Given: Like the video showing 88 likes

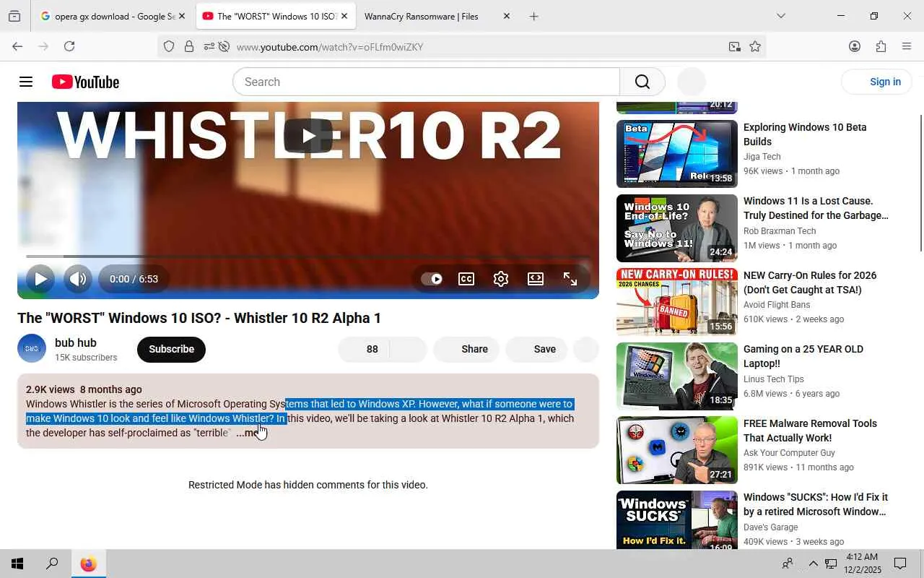Looking at the screenshot, I should [364, 349].
